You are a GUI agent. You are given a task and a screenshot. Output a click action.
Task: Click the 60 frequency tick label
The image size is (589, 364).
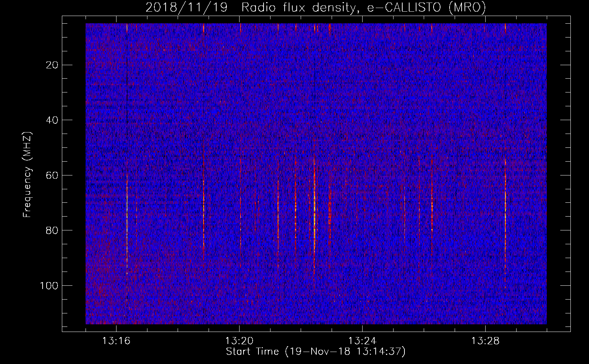pos(52,175)
